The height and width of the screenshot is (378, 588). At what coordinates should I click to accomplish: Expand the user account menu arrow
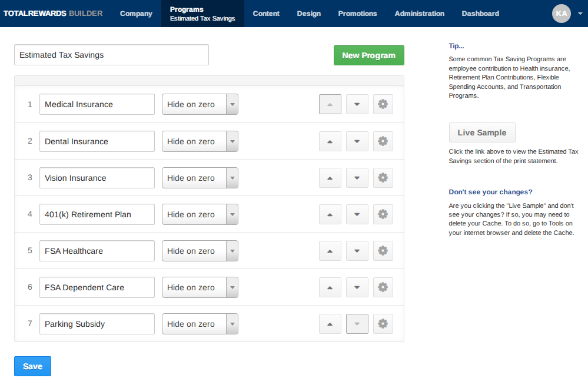click(x=580, y=14)
